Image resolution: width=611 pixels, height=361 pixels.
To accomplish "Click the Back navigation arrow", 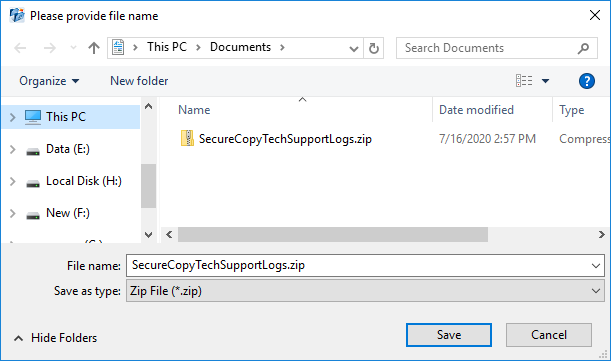I will pyautogui.click(x=20, y=48).
